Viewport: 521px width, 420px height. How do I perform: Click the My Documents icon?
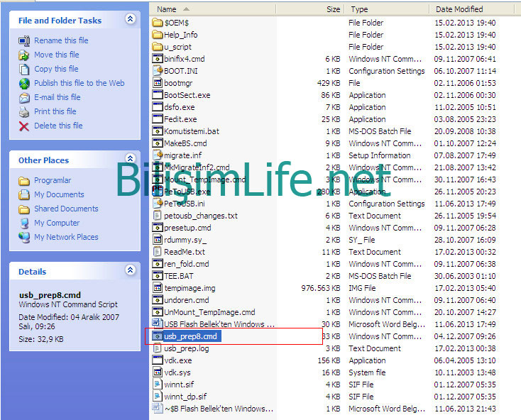[x=24, y=194]
